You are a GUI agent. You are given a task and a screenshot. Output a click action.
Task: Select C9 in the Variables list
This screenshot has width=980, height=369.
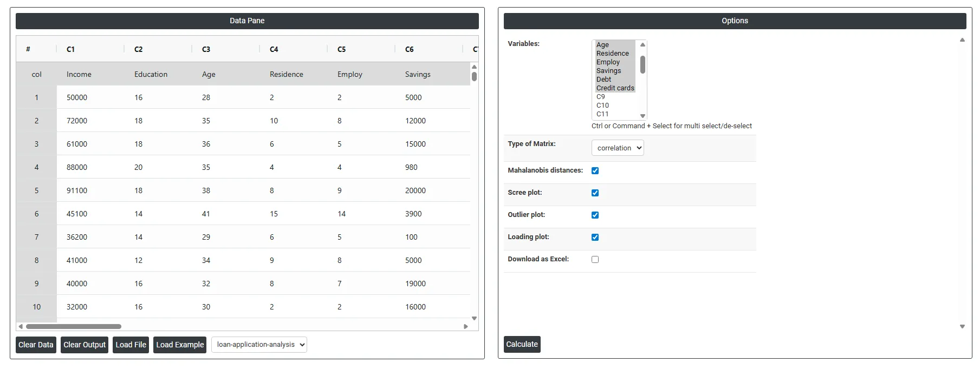click(x=615, y=97)
